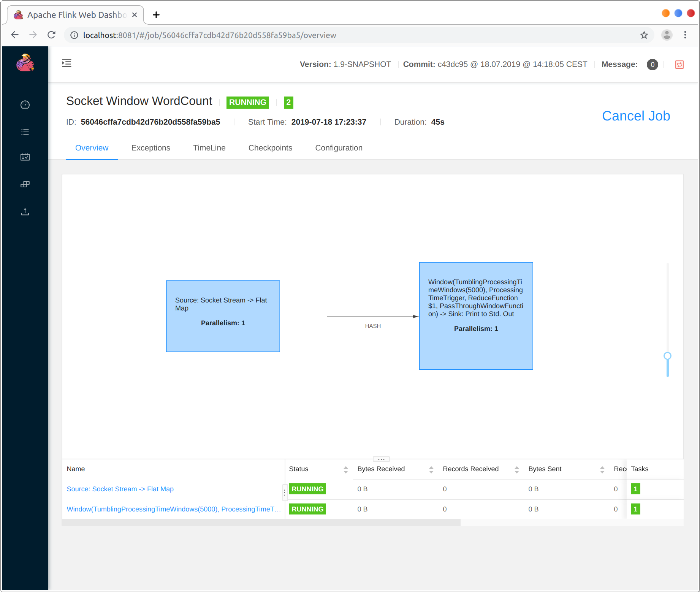700x592 pixels.
Task: Click the Tasks column header
Action: coord(640,469)
